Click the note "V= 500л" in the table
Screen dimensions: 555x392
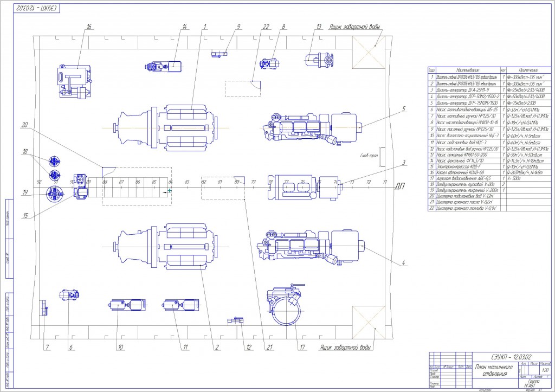(514, 178)
